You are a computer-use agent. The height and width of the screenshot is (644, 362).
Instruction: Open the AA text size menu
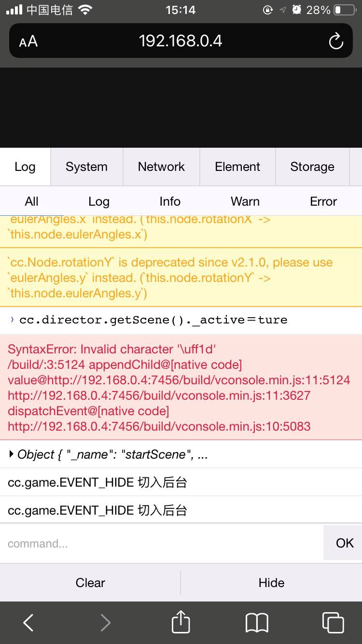28,42
